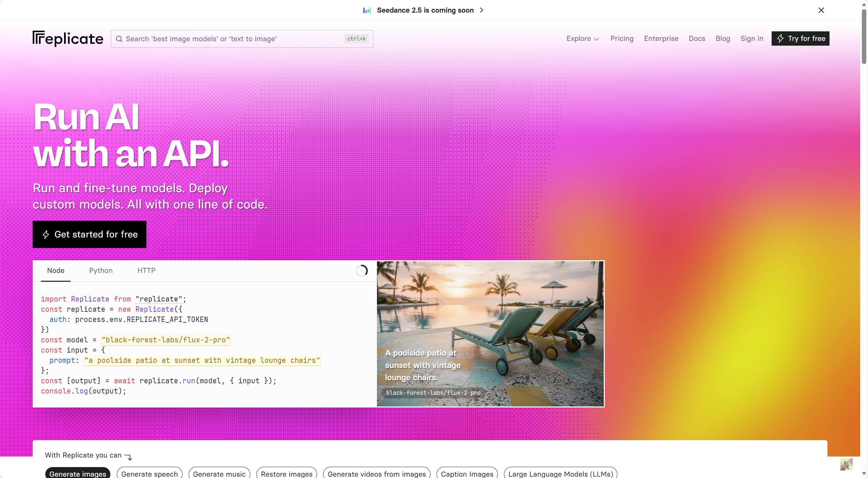Click 'Run AI with an API.' headline
This screenshot has width=868, height=478.
tap(131, 135)
